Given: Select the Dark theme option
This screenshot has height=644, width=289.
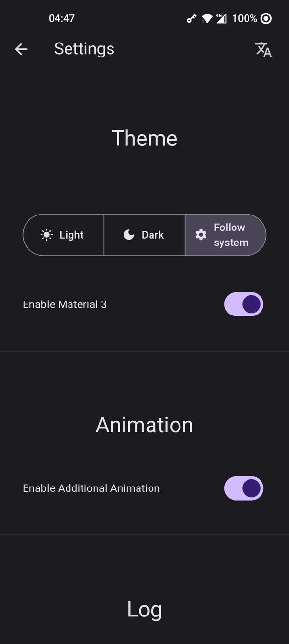Looking at the screenshot, I should click(x=144, y=235).
